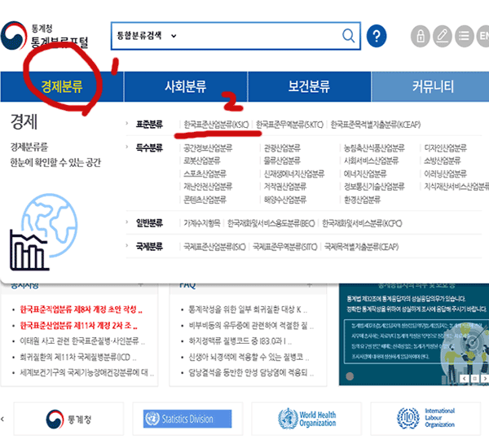Open 로봇산업분류 link

202,160
